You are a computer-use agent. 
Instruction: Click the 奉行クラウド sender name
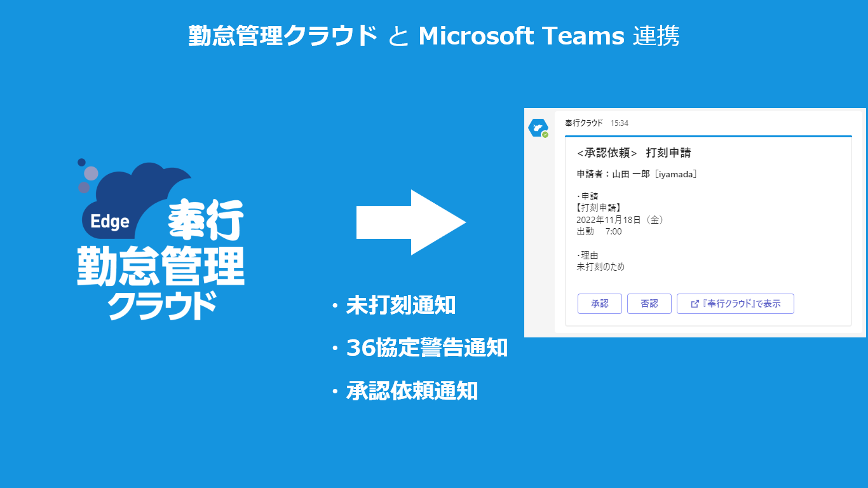point(583,123)
